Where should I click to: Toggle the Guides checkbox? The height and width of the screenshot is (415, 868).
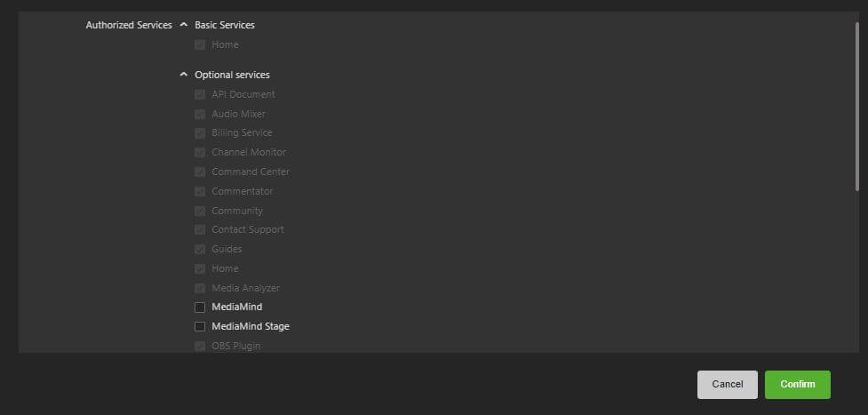tap(200, 250)
